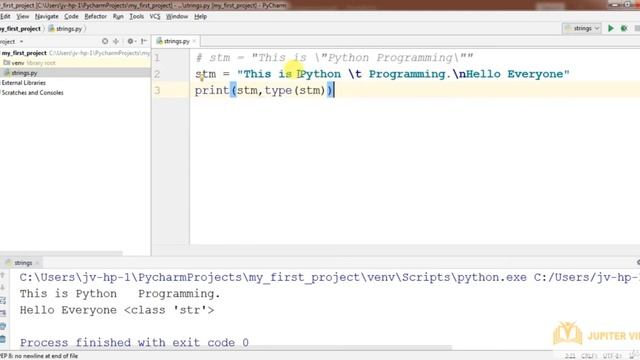The image size is (640, 360).
Task: Click the UTF-8 encoding in status bar
Action: click(x=612, y=356)
